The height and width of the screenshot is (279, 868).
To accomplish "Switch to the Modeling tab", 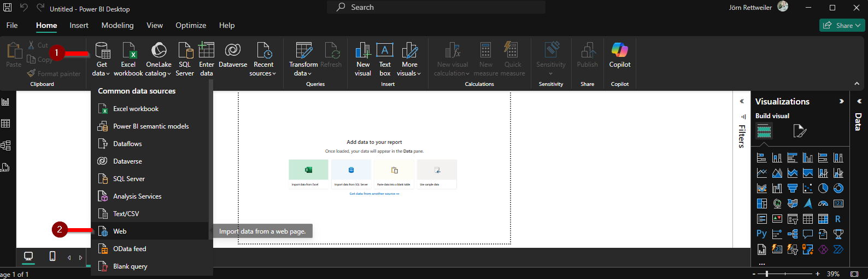I will point(118,25).
